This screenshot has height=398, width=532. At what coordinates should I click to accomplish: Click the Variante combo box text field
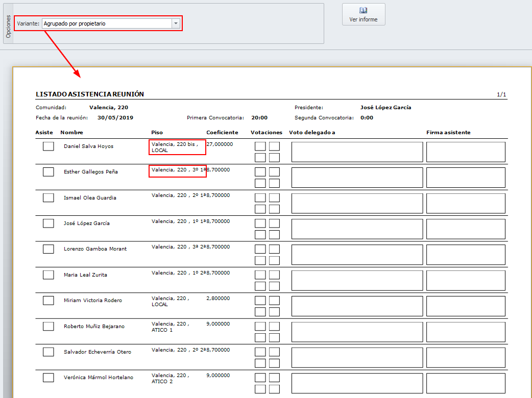tap(107, 23)
